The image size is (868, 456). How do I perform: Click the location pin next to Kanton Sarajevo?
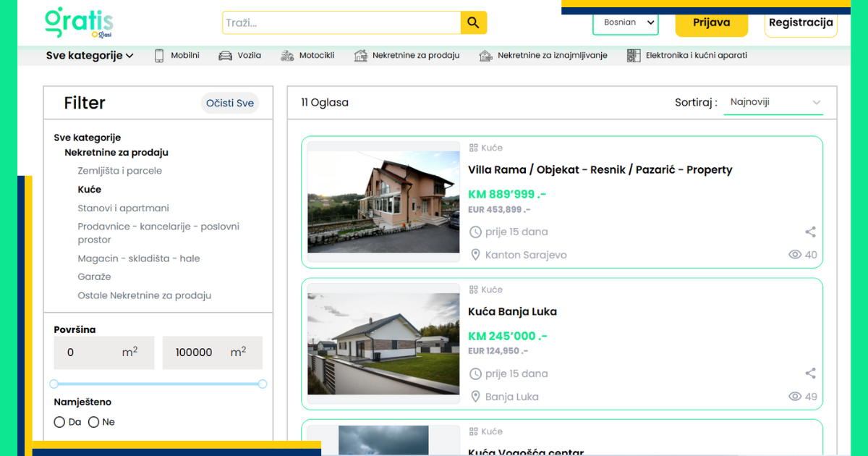pos(475,255)
